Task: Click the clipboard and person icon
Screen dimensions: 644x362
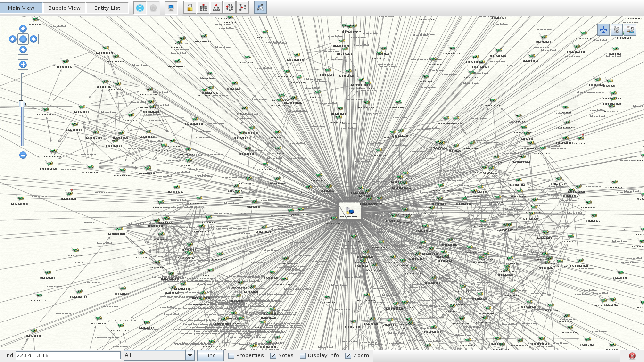Action: 630,30
